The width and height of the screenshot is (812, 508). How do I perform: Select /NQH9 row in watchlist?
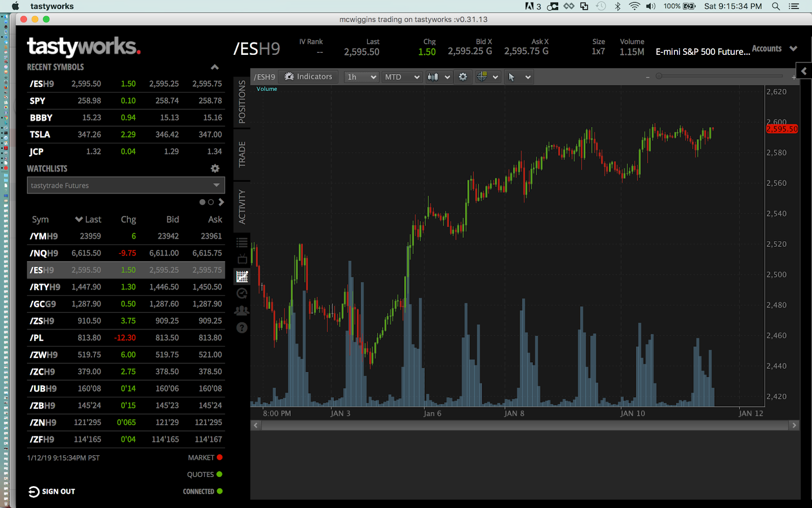(126, 253)
